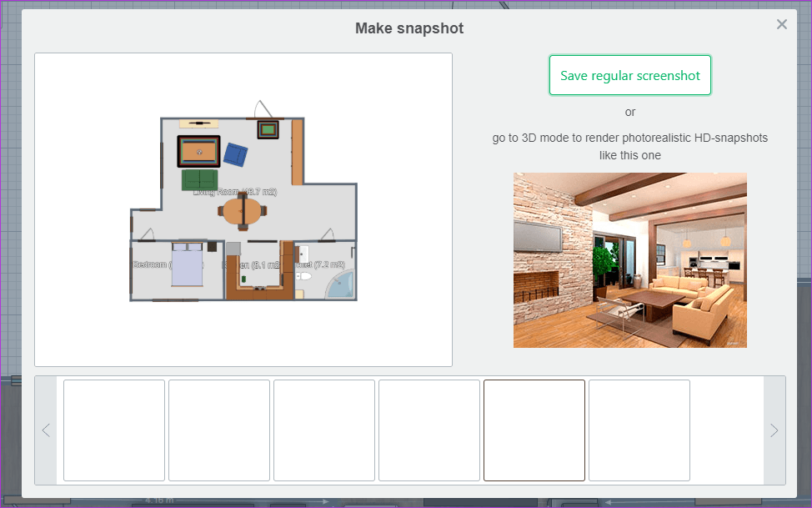Close the Make snapshot dialog
The height and width of the screenshot is (508, 812).
pyautogui.click(x=781, y=24)
